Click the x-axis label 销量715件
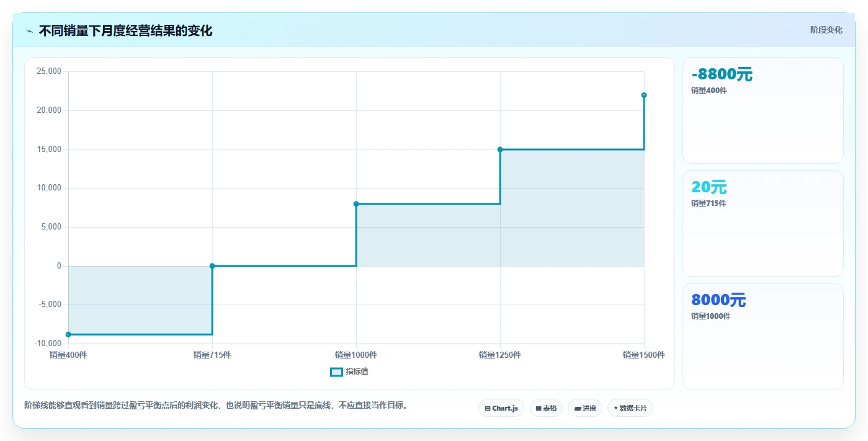Image resolution: width=868 pixels, height=441 pixels. (212, 355)
